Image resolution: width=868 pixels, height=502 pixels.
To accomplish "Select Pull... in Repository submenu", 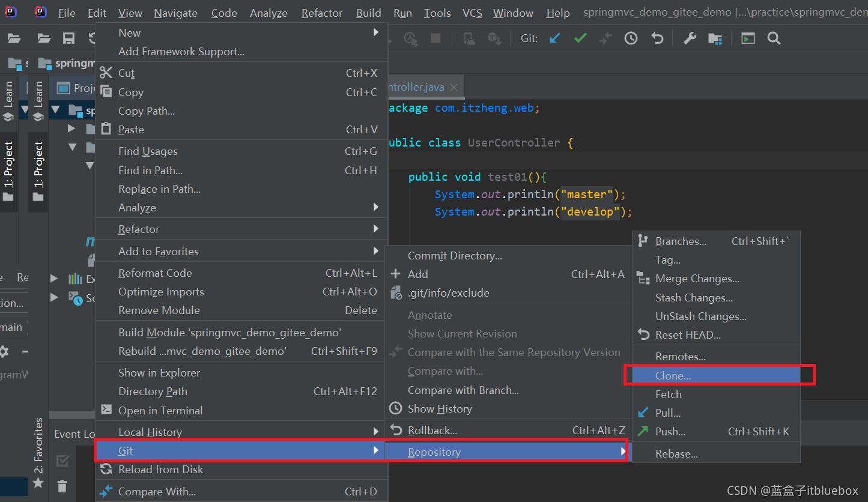I will click(x=717, y=413).
